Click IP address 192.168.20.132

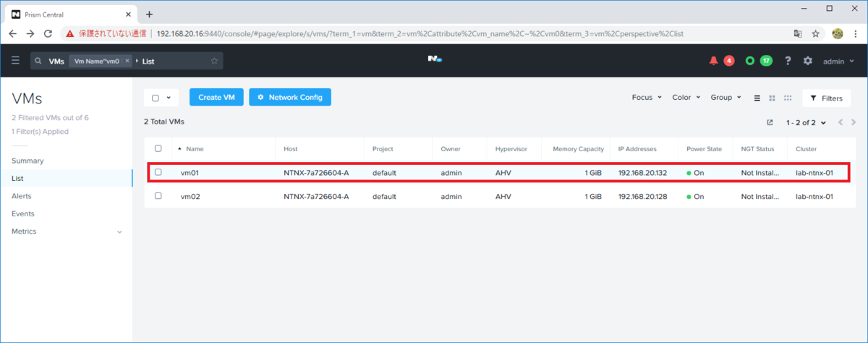click(642, 173)
